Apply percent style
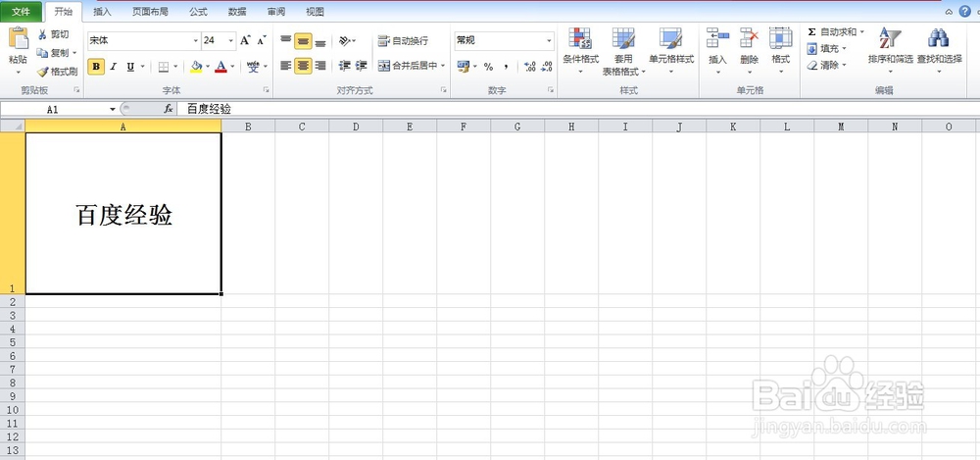 click(x=488, y=67)
